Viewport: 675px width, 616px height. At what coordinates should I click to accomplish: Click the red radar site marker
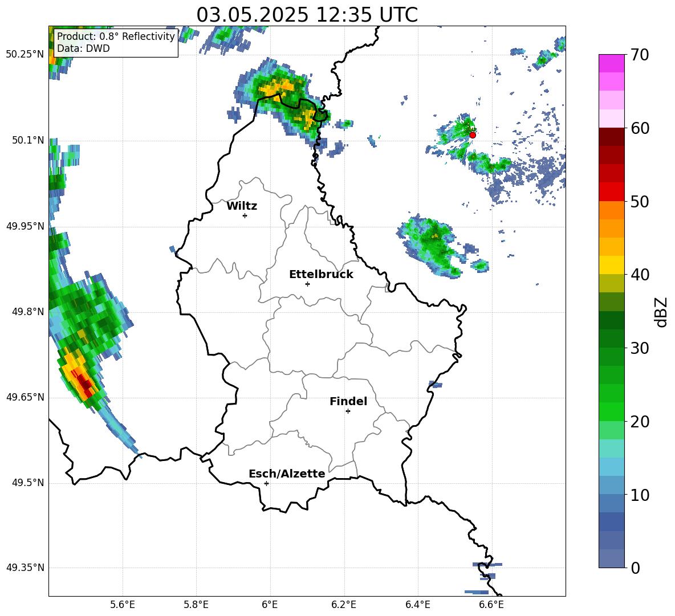click(473, 135)
